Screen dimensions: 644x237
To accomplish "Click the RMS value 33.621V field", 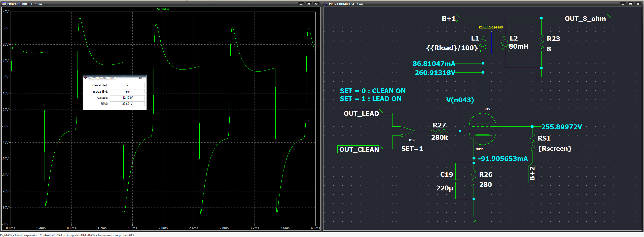I will 127,104.
